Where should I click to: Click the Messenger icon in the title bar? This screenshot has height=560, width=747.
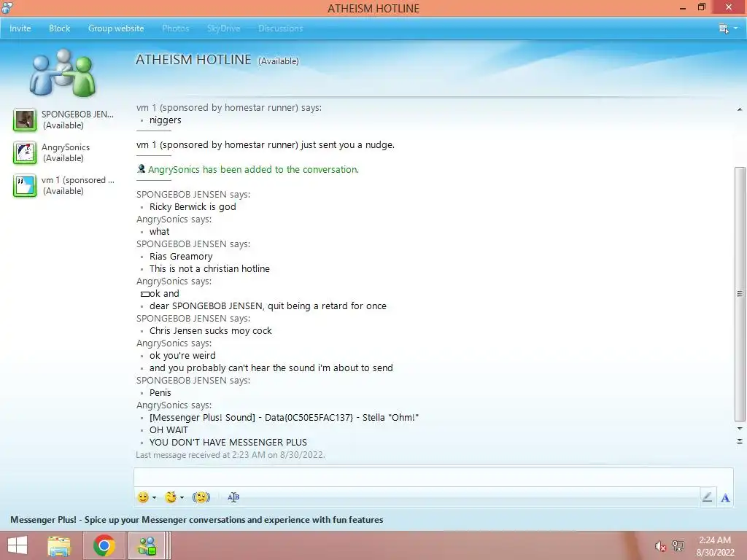click(7, 7)
